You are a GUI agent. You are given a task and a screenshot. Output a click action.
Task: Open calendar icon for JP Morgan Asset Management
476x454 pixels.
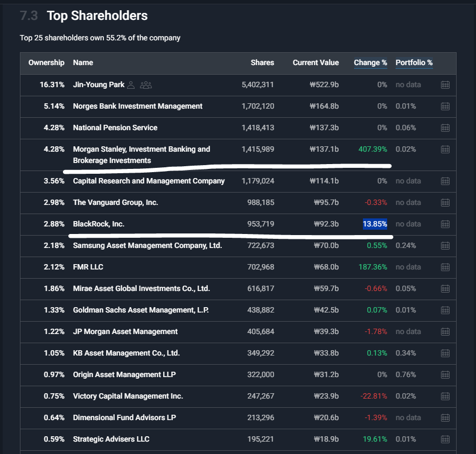click(445, 332)
